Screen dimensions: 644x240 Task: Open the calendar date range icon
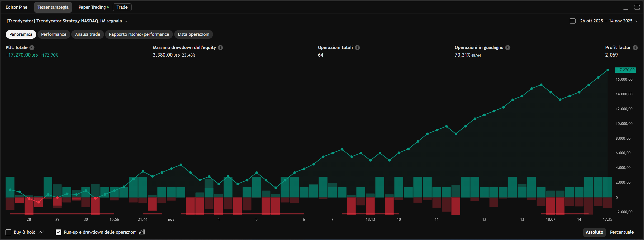572,21
